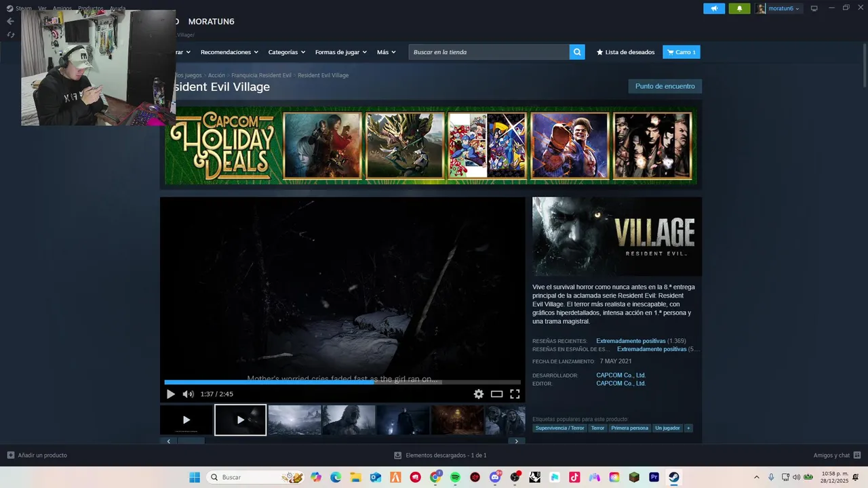Open the Mega Man banner artwork
868x488 pixels.
[x=487, y=145]
